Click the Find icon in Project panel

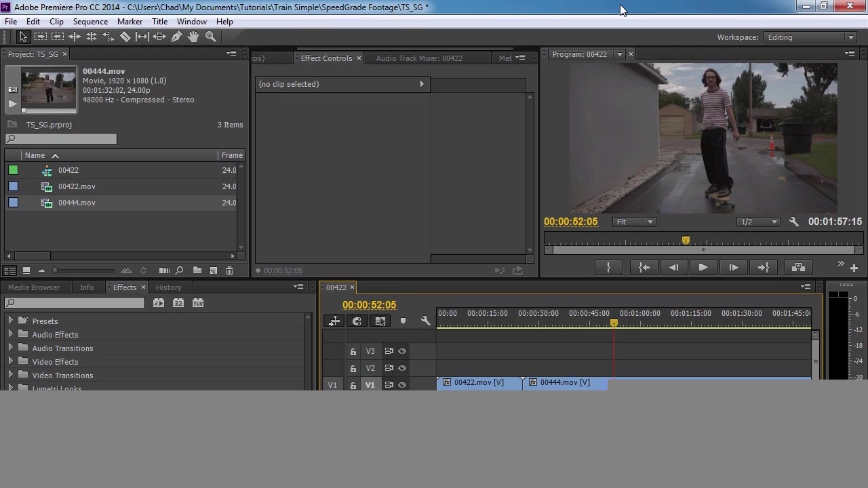coord(180,270)
